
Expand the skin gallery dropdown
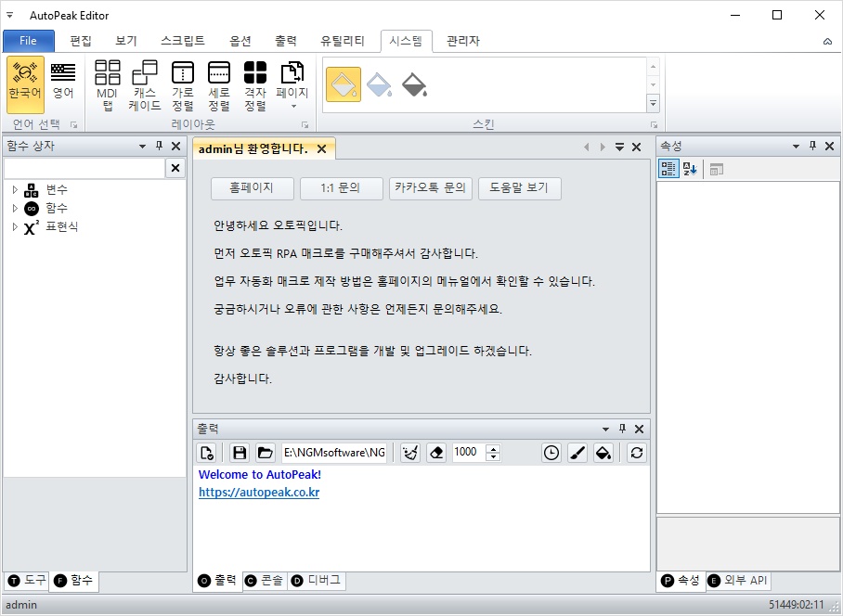pyautogui.click(x=654, y=104)
